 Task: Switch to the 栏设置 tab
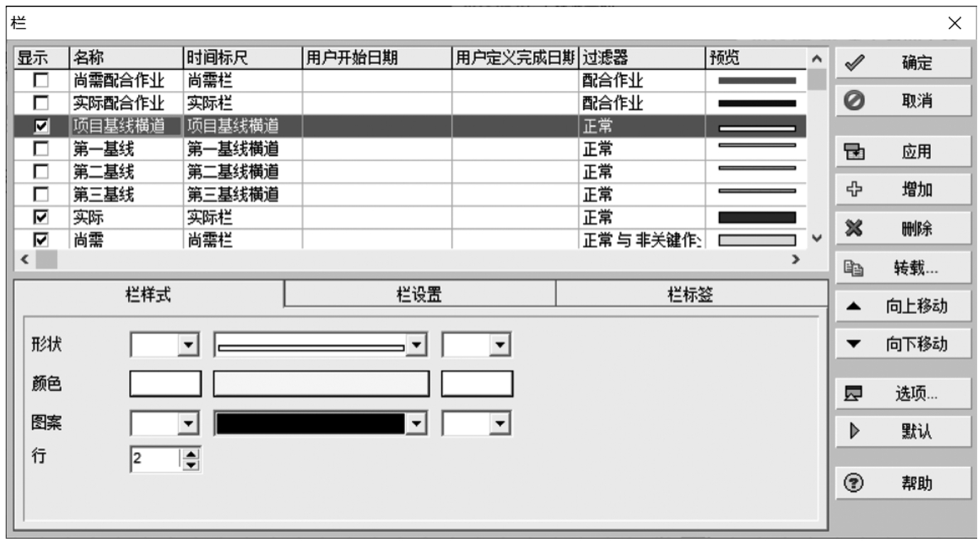pyautogui.click(x=419, y=295)
